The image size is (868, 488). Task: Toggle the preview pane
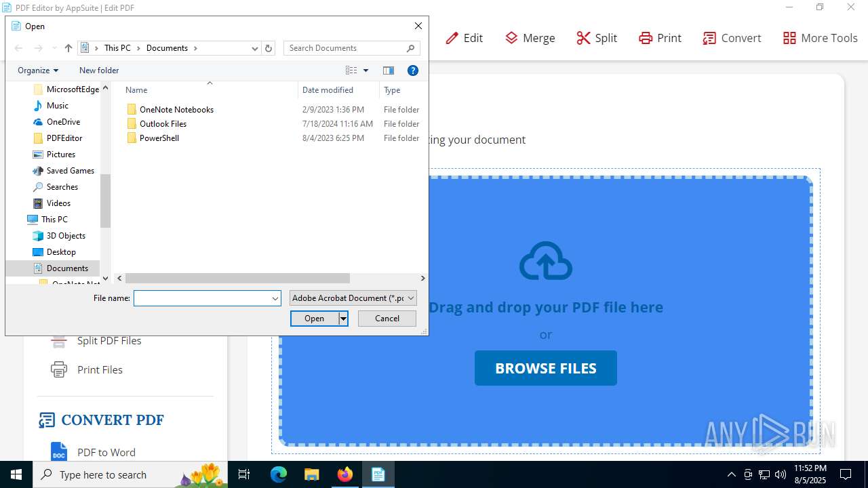point(389,70)
